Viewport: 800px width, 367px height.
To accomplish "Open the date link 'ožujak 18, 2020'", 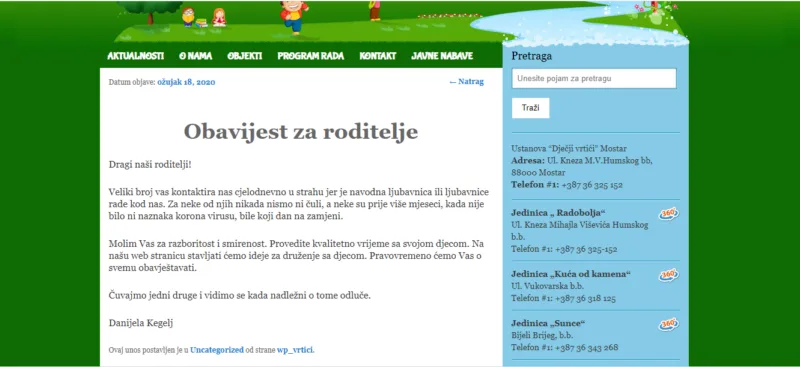I will (x=186, y=82).
